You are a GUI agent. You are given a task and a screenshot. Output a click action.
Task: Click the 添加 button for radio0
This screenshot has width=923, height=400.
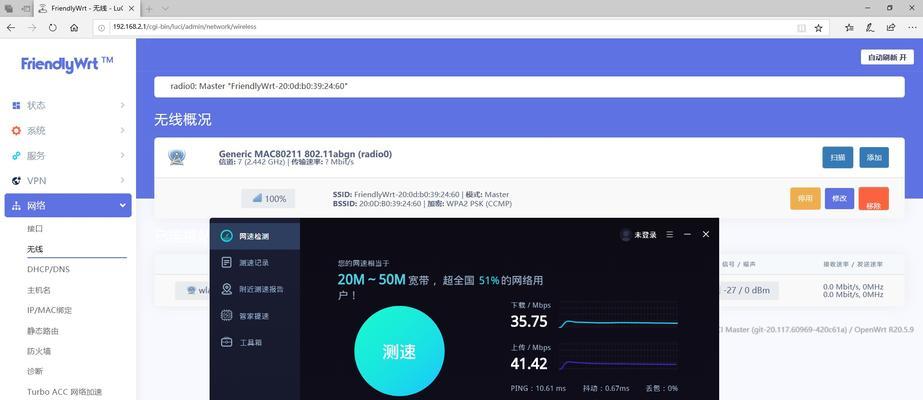pyautogui.click(x=874, y=158)
